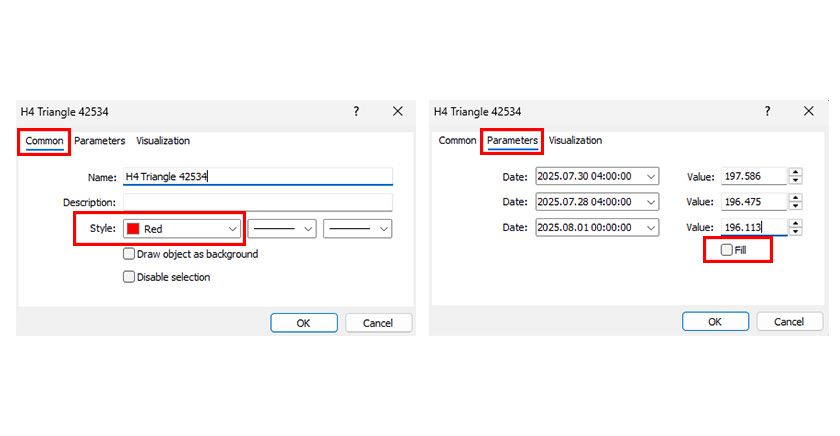The height and width of the screenshot is (436, 840).
Task: Enable the Fill checkbox
Action: point(727,250)
